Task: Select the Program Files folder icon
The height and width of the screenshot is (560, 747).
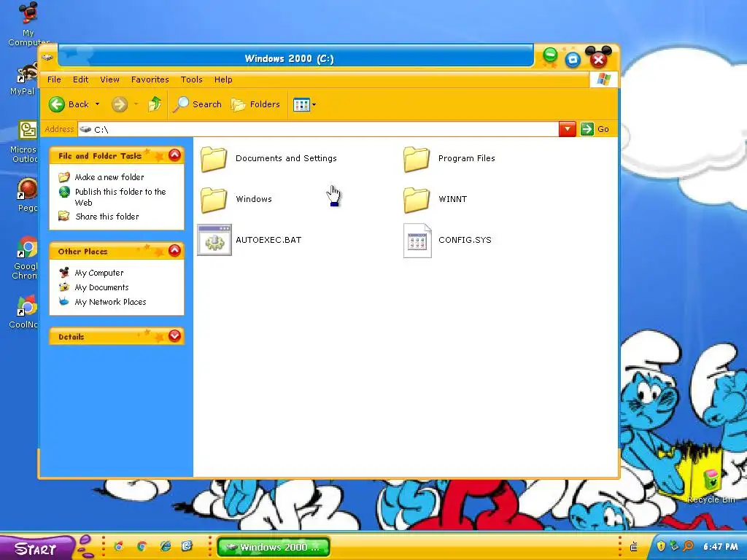Action: click(417, 158)
